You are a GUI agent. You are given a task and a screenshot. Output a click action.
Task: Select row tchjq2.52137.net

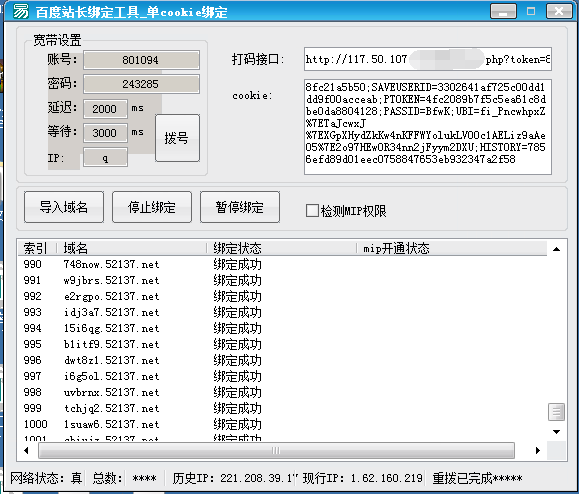point(282,408)
